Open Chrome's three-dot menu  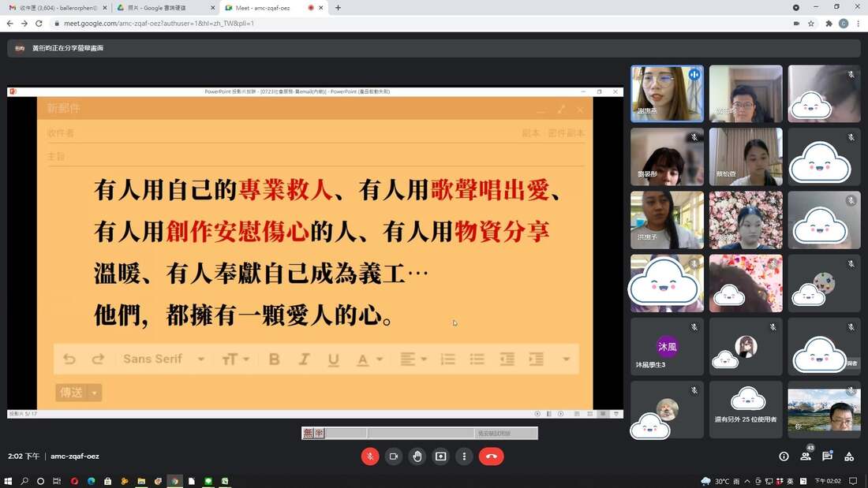[x=859, y=23]
